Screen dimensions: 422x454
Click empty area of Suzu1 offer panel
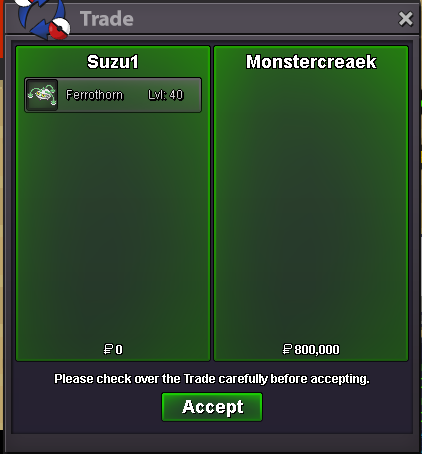(x=113, y=227)
